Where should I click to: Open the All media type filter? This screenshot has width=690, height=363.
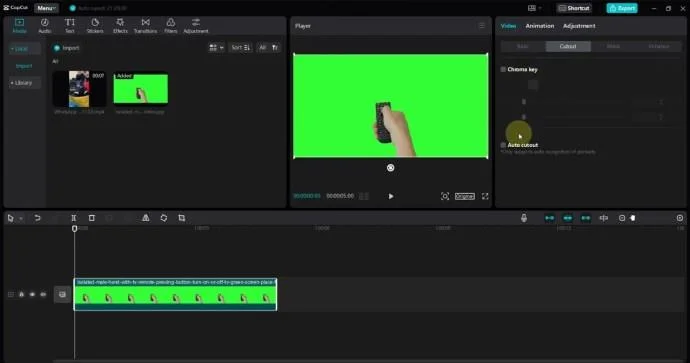263,48
